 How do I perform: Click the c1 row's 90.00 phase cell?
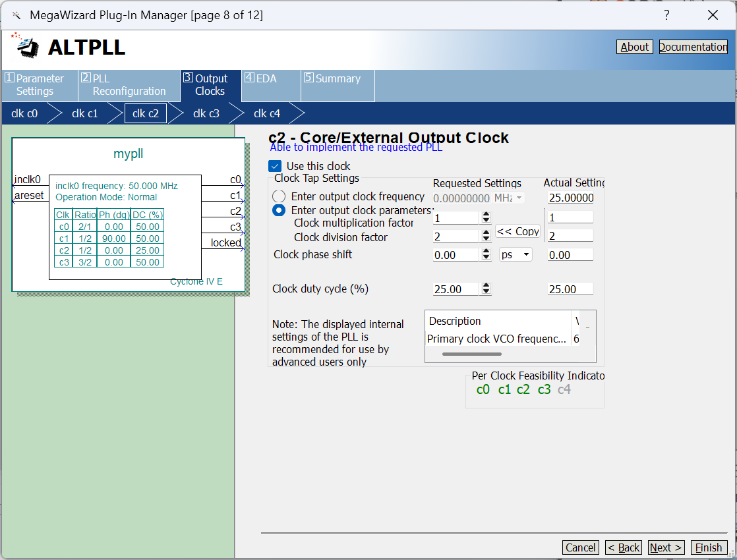click(114, 238)
